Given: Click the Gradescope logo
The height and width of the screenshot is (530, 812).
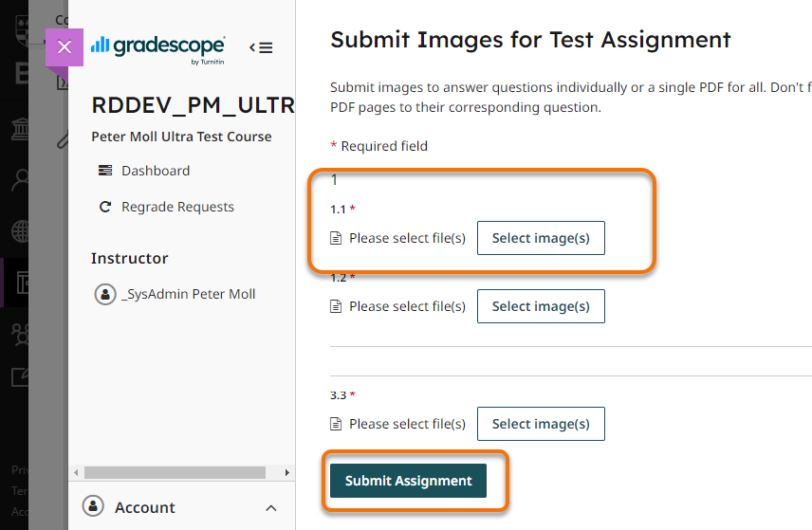Looking at the screenshot, I should (157, 46).
